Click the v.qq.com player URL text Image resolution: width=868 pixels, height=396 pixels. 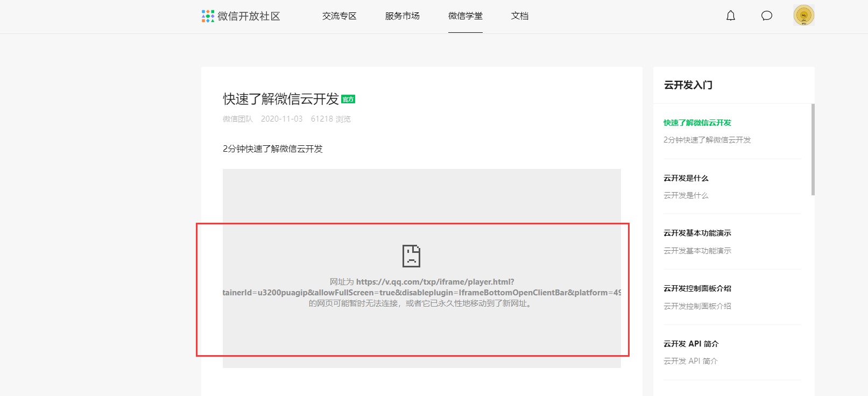point(422,287)
